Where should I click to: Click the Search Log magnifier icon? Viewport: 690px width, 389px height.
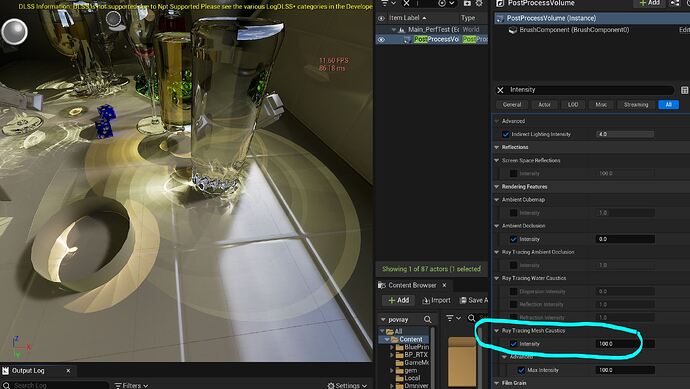[x=6, y=385]
